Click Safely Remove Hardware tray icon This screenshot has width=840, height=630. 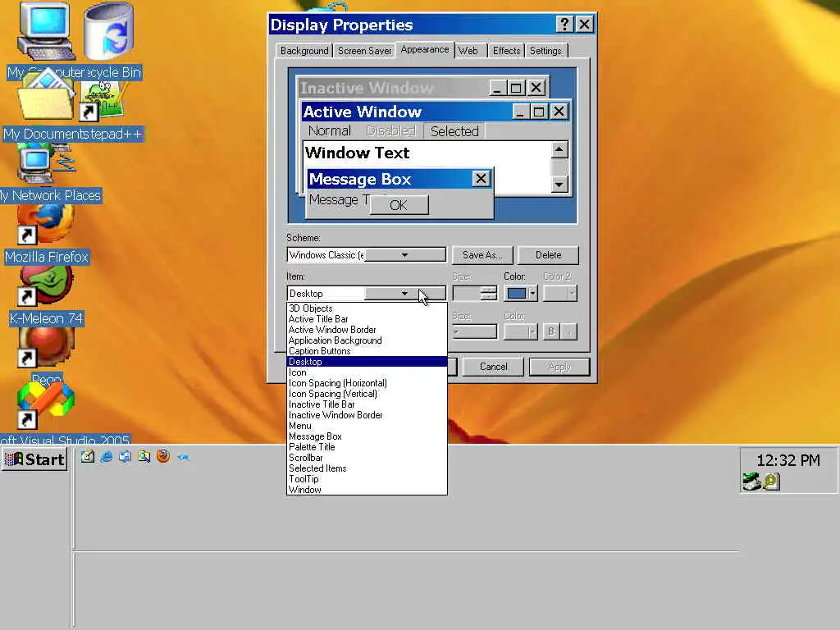[x=751, y=481]
